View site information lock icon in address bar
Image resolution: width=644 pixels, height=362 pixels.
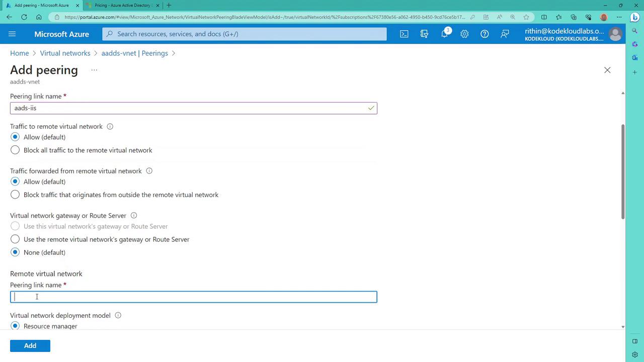(57, 17)
